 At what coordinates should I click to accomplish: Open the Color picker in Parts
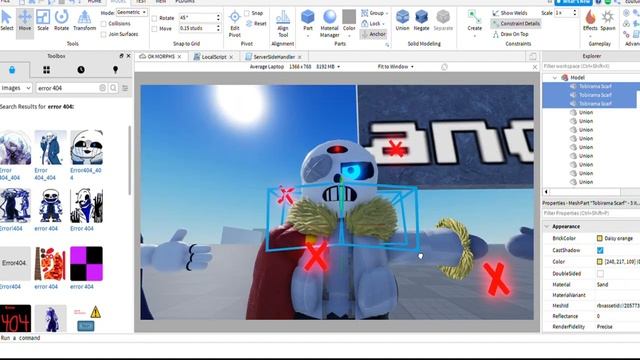point(349,21)
